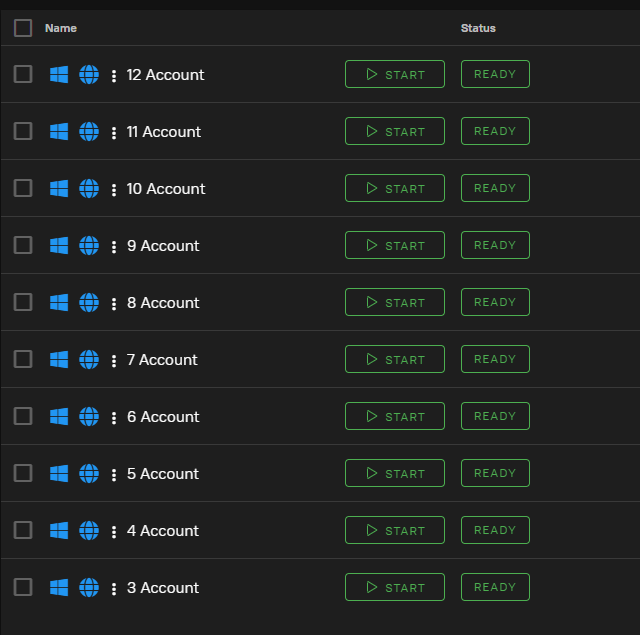Start the 4 Account profile
640x635 pixels.
395,531
